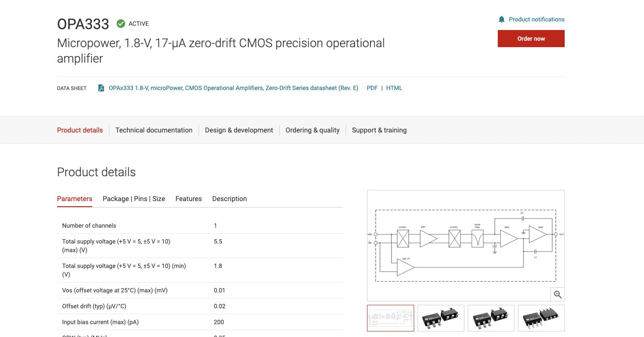Viewport: 644px width, 337px height.
Task: Click the 'Number of channels' parameter row
Action: click(200, 226)
